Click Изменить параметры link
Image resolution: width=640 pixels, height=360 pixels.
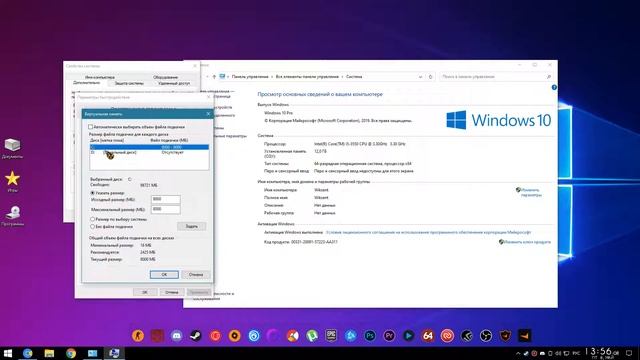point(531,192)
